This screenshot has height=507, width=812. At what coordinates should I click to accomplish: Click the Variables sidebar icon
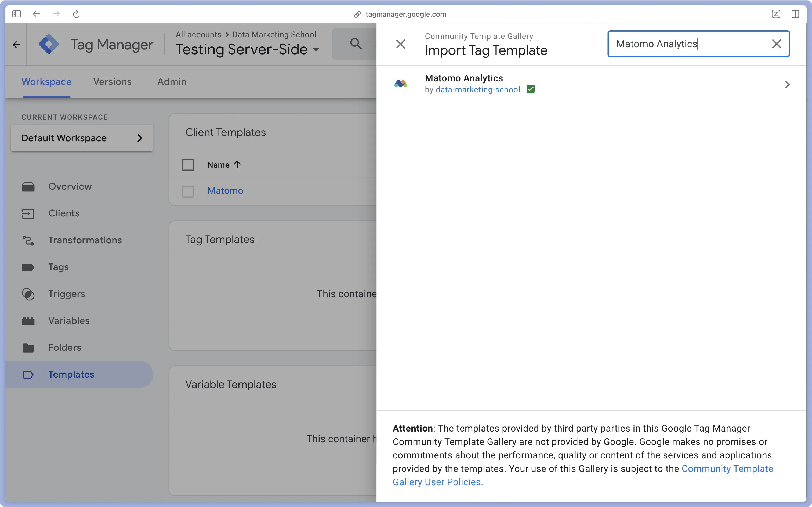[28, 321]
